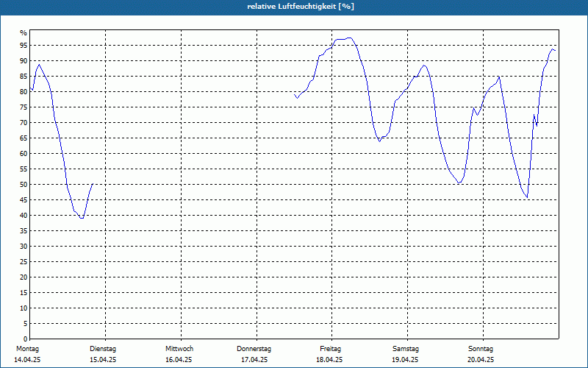Click the '20.04.25' date label
Viewport: 588px width, 368px height.
click(x=481, y=360)
